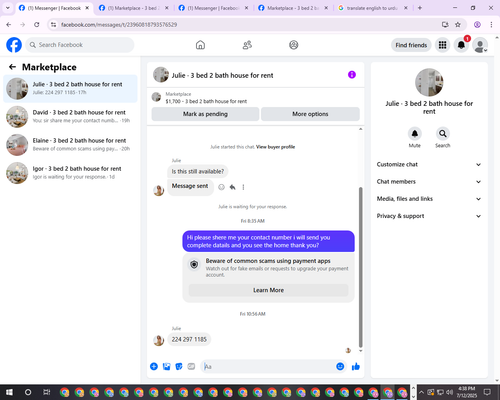Click Find friends button
The height and width of the screenshot is (400, 500).
coord(411,45)
